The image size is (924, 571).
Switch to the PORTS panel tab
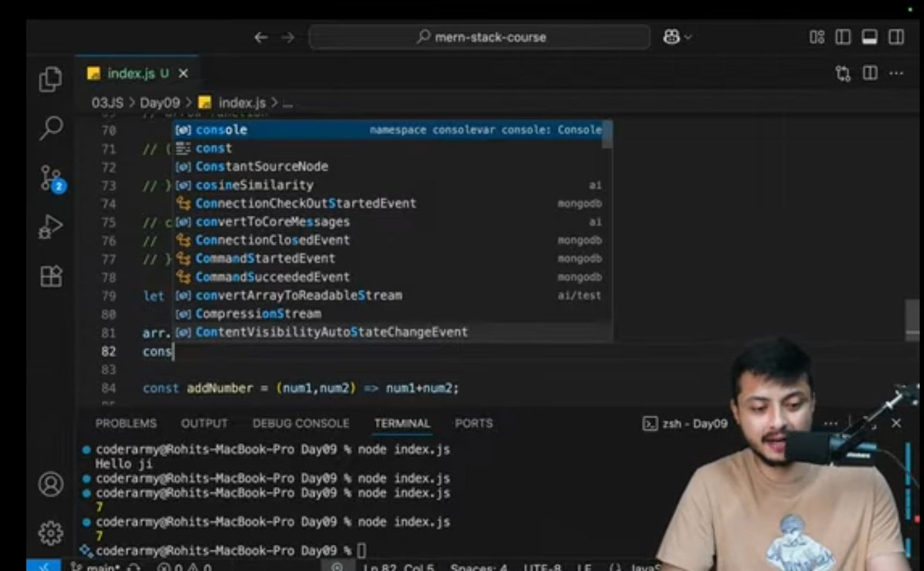[x=474, y=423]
